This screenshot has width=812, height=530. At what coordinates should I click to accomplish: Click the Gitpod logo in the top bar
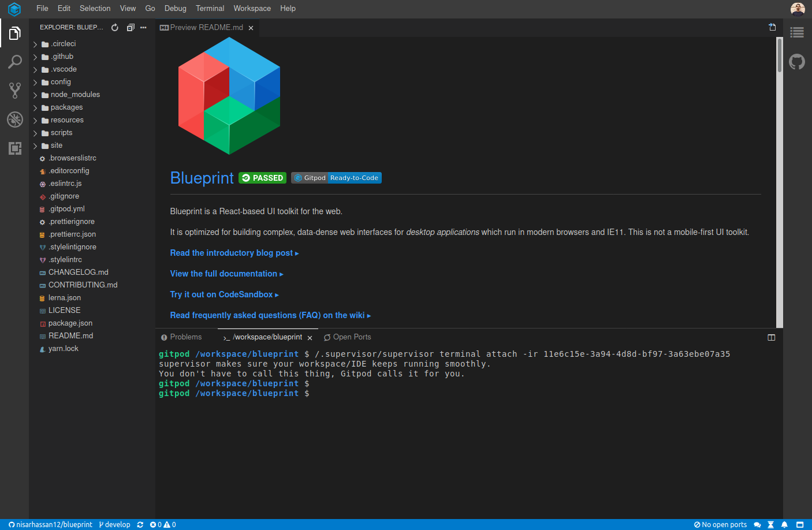coord(14,9)
